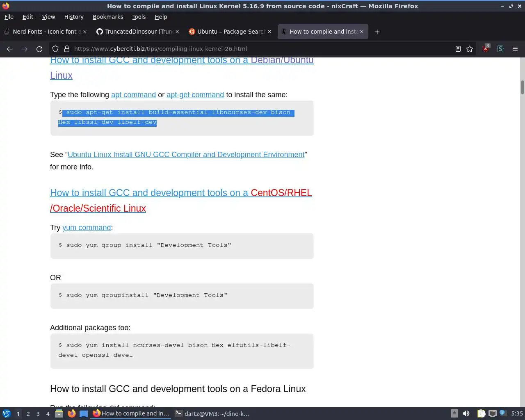Reload the current page
Viewport: 525px width, 420px height.
39,49
